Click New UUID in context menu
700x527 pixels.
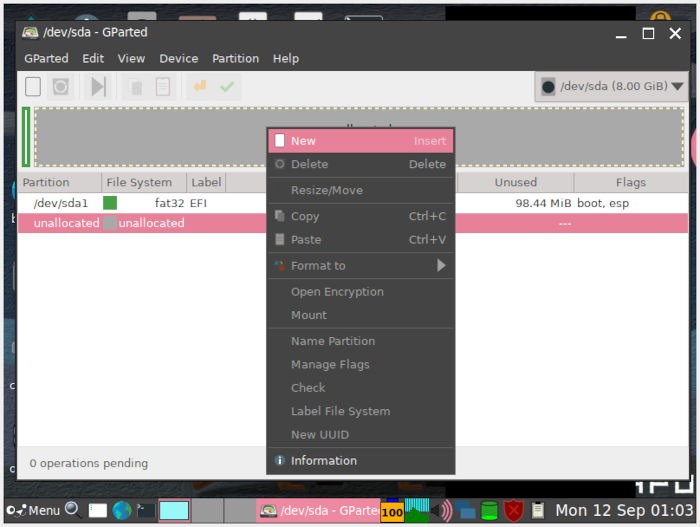[x=361, y=435]
